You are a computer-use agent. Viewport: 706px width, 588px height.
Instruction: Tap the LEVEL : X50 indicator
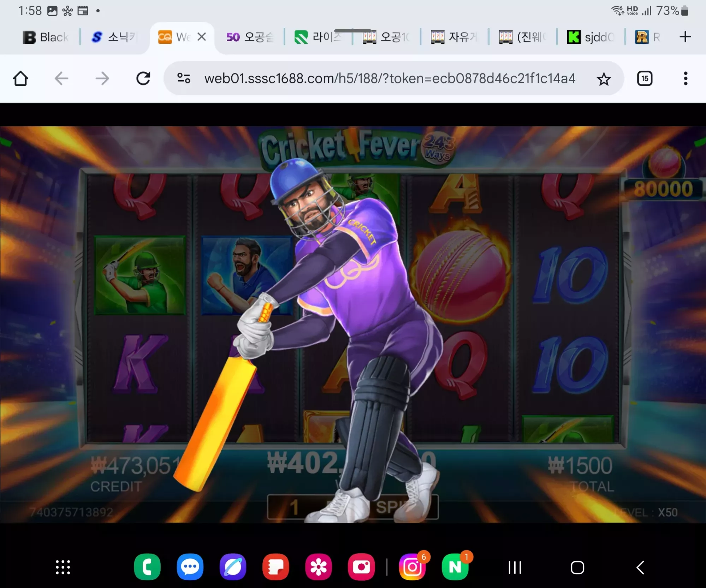646,512
